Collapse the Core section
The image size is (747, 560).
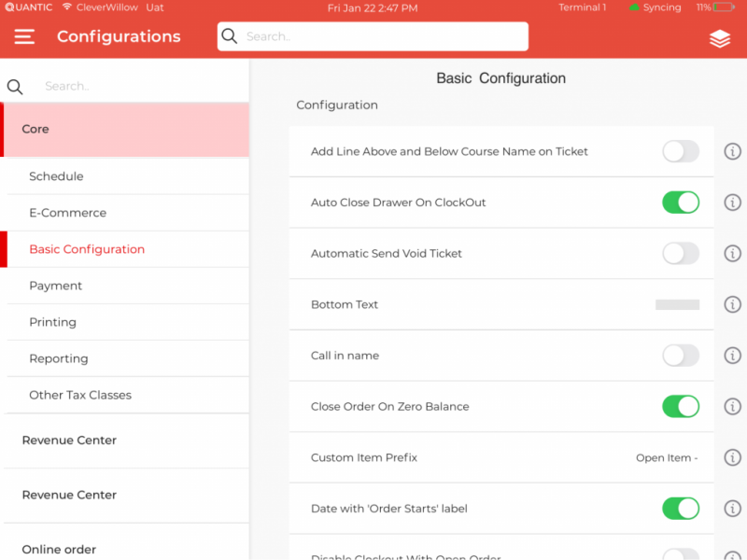126,130
